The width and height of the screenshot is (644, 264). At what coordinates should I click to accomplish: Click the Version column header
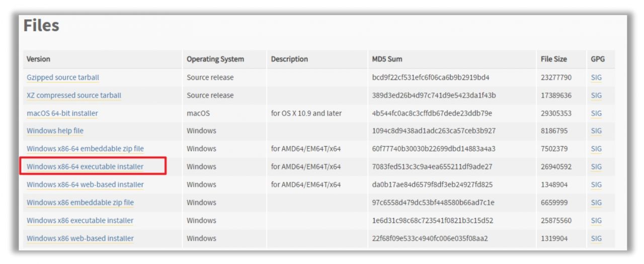tap(38, 59)
